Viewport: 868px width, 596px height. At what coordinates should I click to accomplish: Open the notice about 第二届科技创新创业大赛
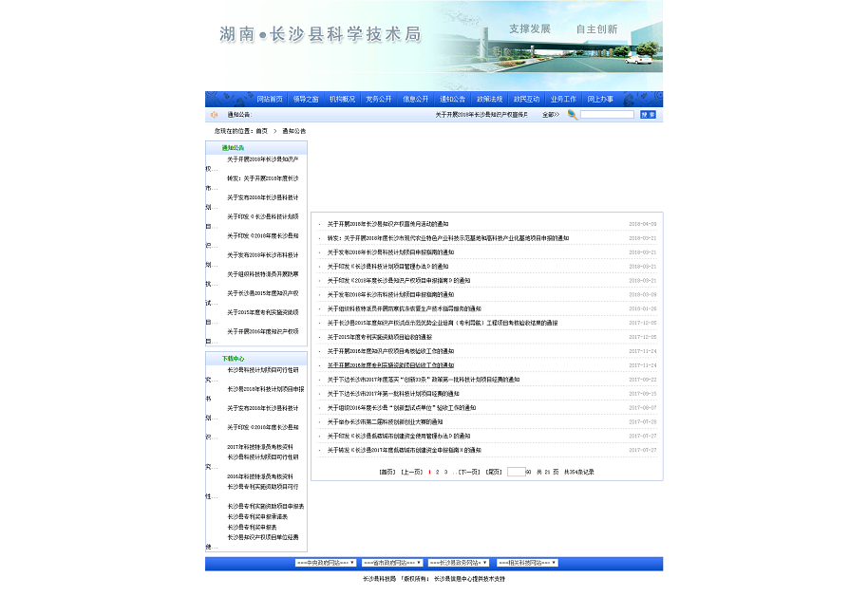click(x=385, y=422)
